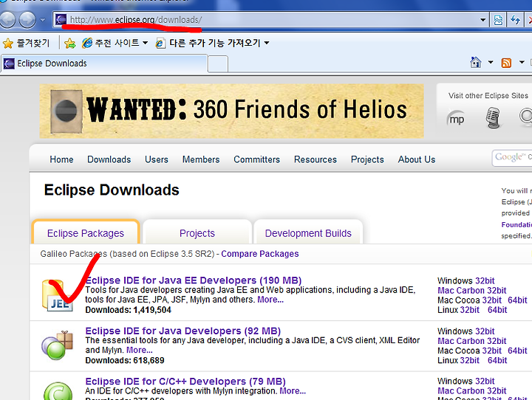The width and height of the screenshot is (532, 400).
Task: Select the Downloads: 1,419,504 count text
Action: click(129, 310)
